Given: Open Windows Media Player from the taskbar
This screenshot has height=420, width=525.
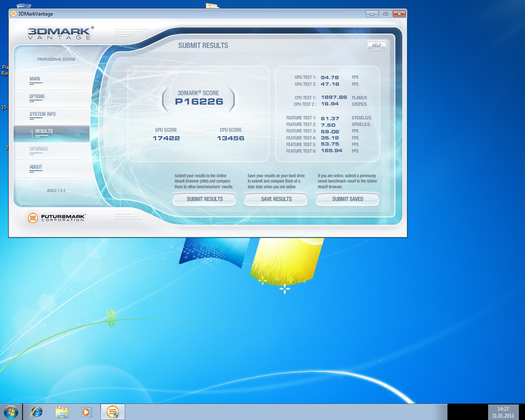Looking at the screenshot, I should [x=87, y=412].
